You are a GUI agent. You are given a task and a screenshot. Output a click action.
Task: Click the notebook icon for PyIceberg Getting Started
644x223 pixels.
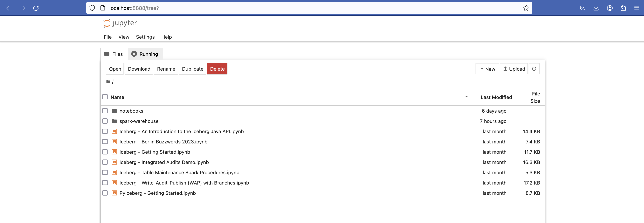click(x=114, y=193)
